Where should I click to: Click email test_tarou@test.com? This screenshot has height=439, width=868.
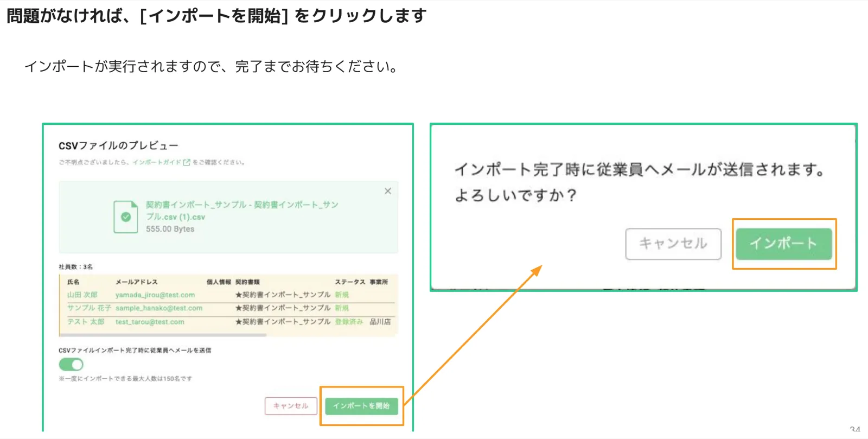pyautogui.click(x=150, y=322)
